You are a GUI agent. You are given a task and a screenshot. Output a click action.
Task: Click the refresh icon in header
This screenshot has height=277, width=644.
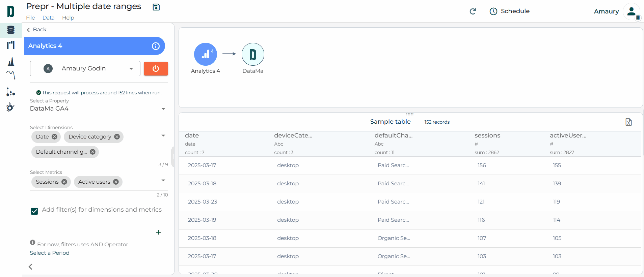point(473,11)
